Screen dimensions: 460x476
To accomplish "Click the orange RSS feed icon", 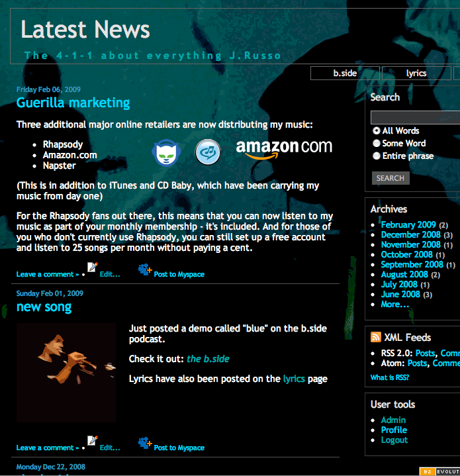I will (x=376, y=337).
